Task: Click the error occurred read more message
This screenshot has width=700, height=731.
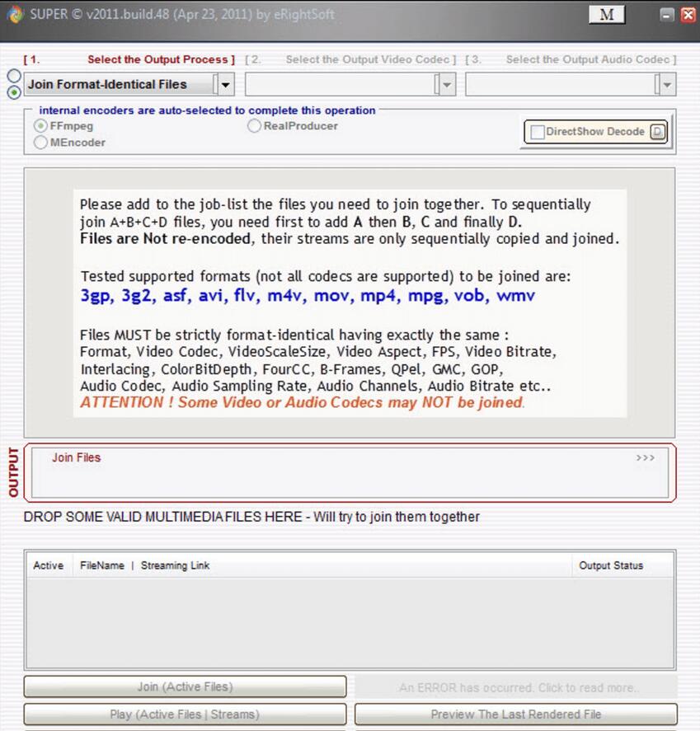Action: [x=516, y=686]
